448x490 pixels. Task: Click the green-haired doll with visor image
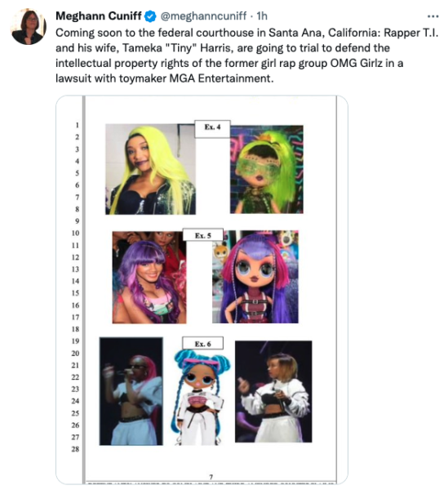click(x=267, y=169)
